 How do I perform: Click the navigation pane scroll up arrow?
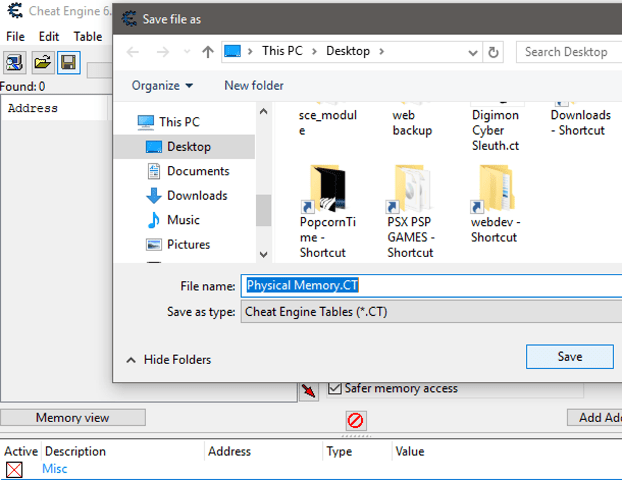pos(263,111)
